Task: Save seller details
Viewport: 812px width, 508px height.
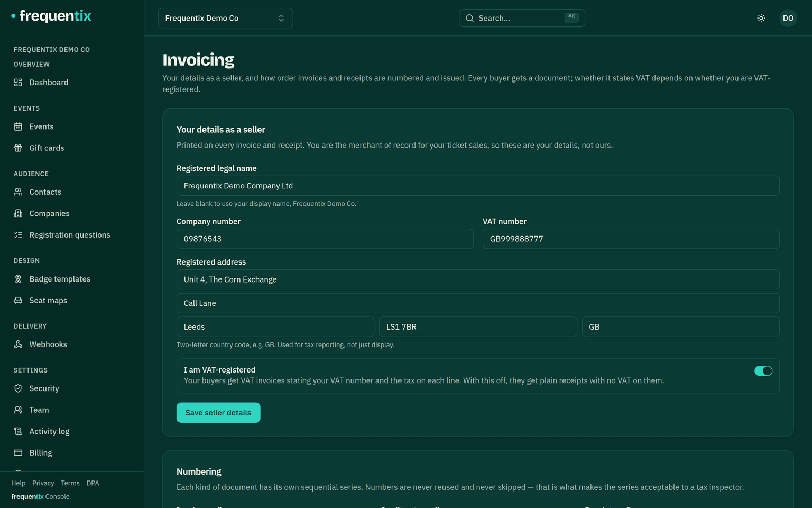Action: 218,413
